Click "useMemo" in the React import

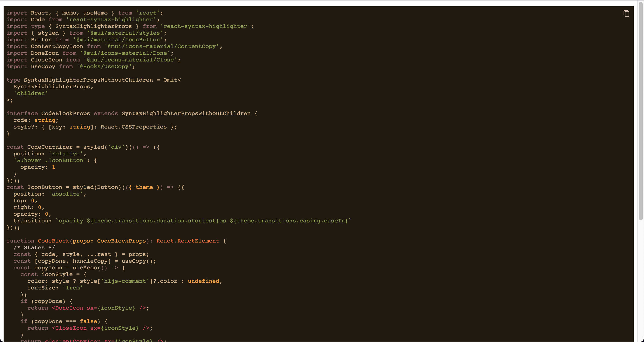[95, 13]
